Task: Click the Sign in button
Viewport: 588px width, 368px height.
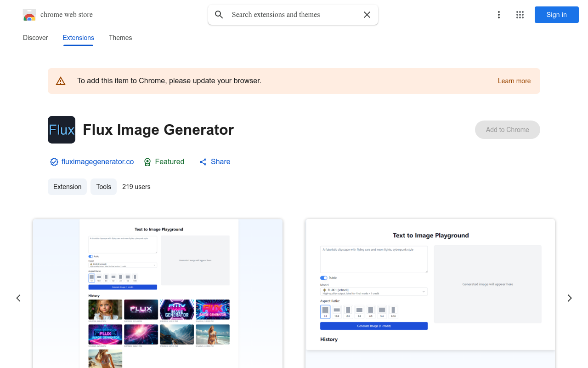Action: [x=557, y=15]
